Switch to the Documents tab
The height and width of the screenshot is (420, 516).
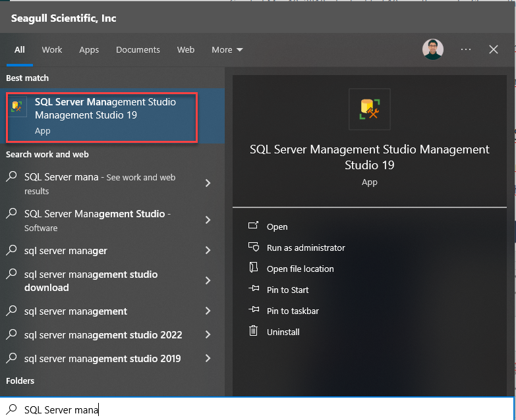pos(138,49)
